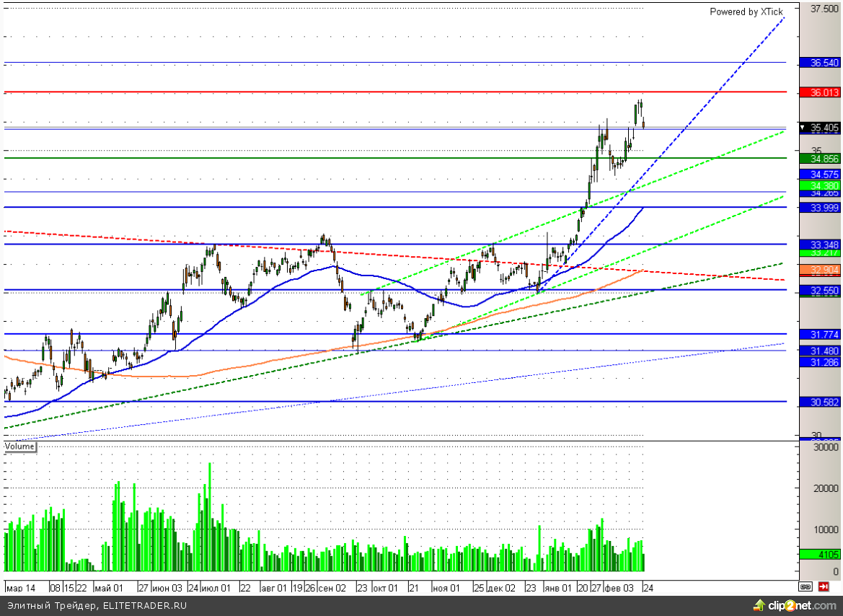Click the dark green 34.856 price label
The width and height of the screenshot is (843, 616).
pos(821,159)
